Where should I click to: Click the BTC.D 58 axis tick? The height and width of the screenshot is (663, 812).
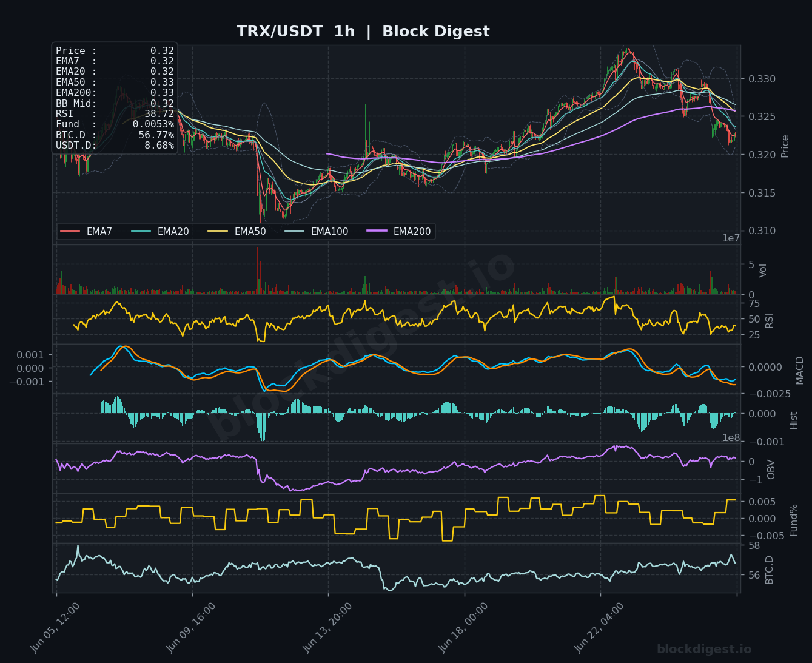[754, 545]
